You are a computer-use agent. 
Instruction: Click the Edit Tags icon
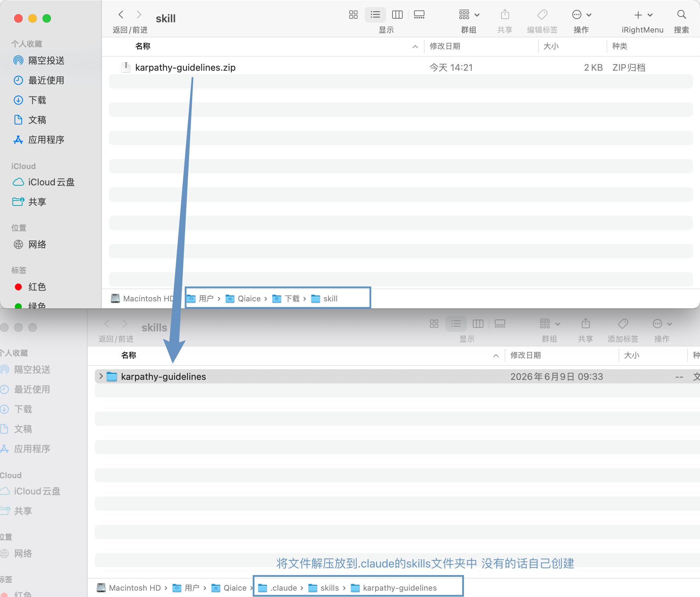pyautogui.click(x=542, y=15)
